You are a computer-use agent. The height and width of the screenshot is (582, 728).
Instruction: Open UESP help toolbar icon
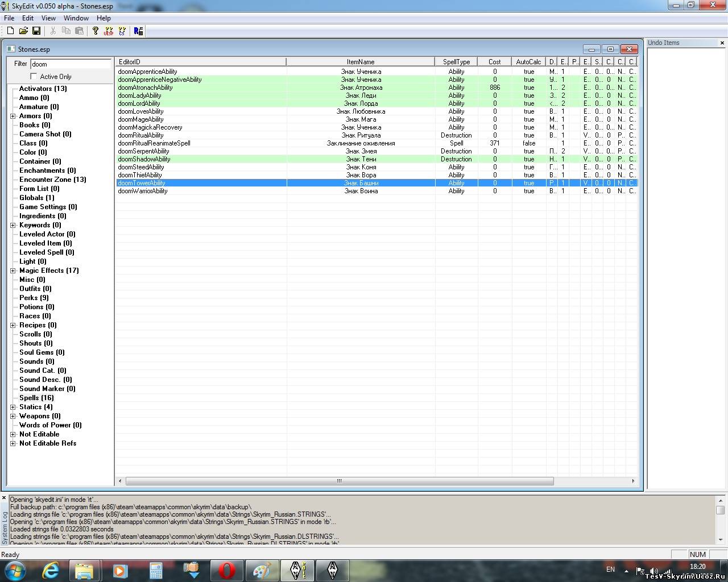109,31
